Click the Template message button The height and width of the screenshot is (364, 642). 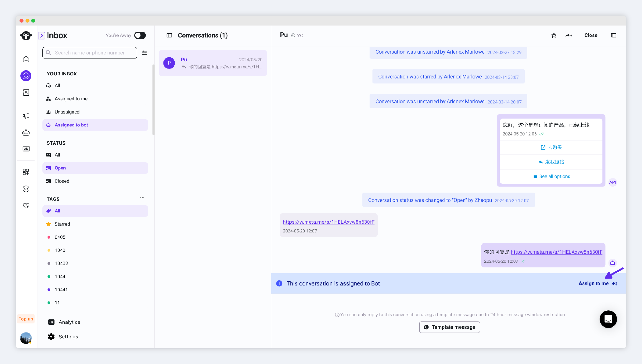pos(449,327)
